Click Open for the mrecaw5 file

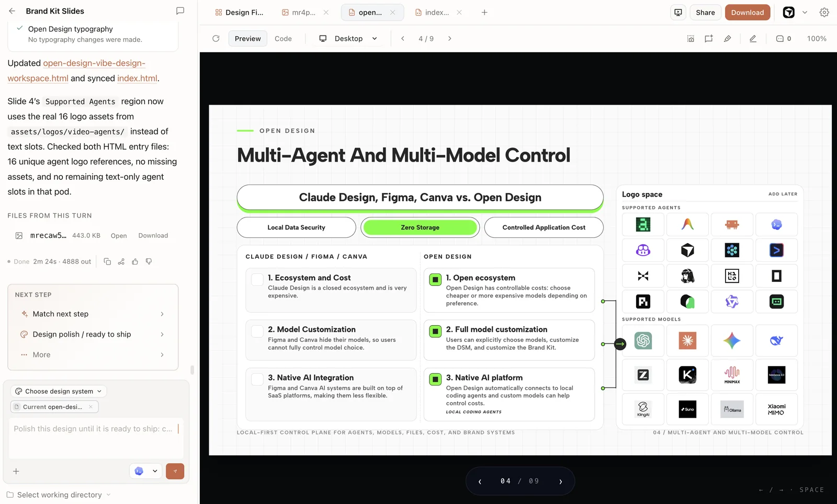pos(119,236)
